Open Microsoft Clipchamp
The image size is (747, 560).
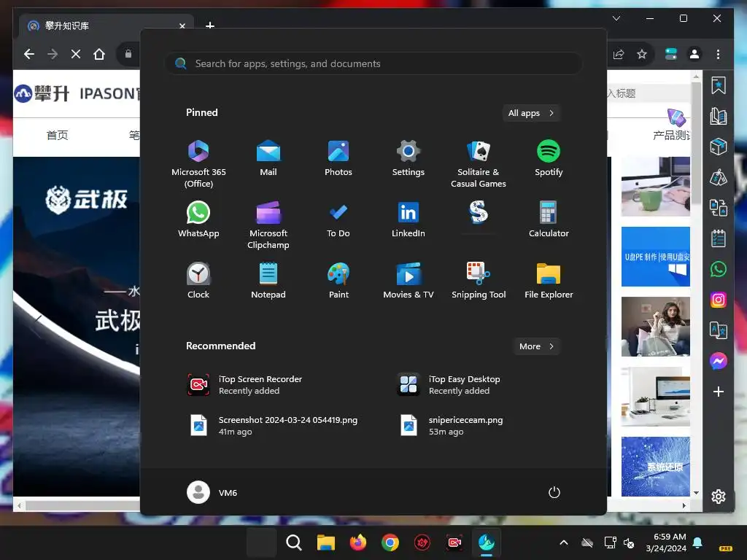[x=268, y=225]
